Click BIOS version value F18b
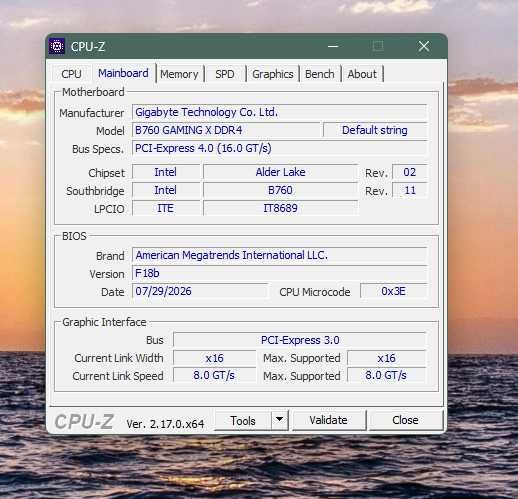Image resolution: width=518 pixels, height=499 pixels. (279, 273)
